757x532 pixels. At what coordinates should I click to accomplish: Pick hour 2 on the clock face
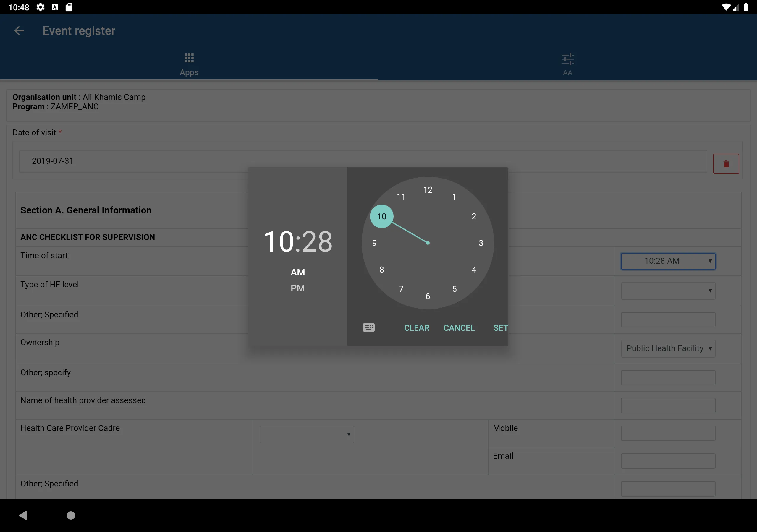(x=474, y=216)
